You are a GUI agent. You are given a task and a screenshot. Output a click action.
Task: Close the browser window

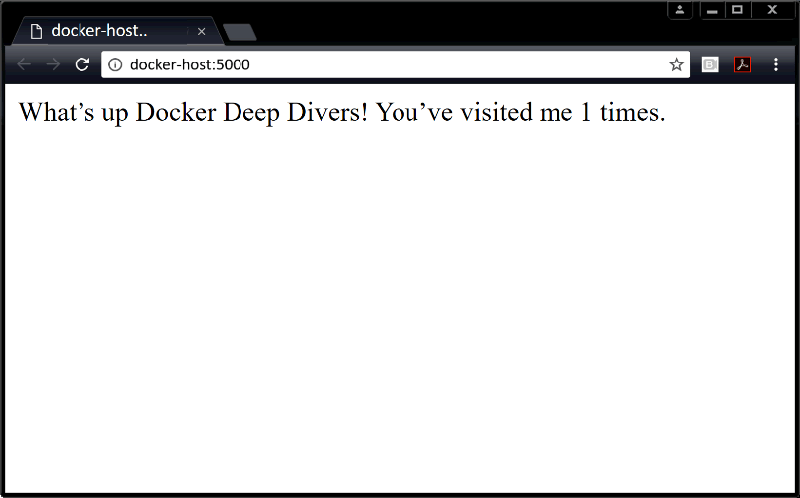[x=773, y=10]
